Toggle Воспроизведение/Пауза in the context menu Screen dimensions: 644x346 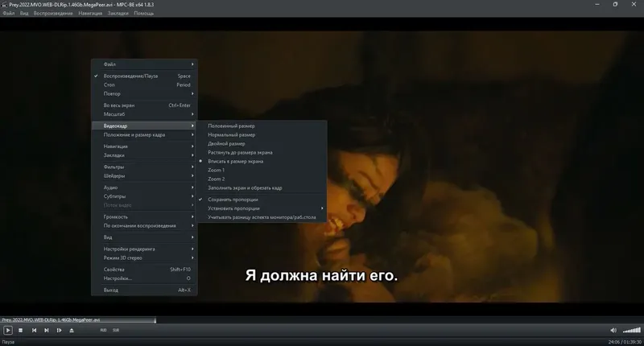pos(144,76)
